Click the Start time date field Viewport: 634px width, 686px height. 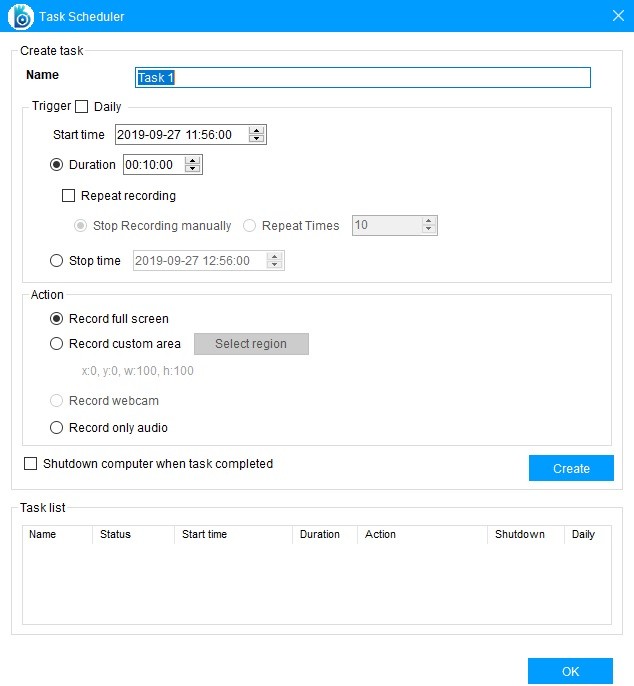point(180,135)
